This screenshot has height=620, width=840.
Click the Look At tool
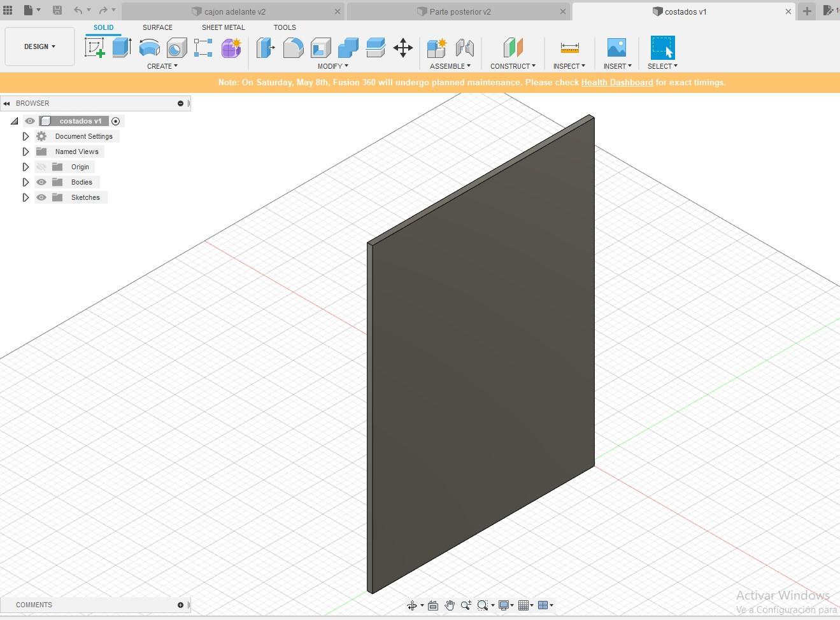click(x=433, y=605)
